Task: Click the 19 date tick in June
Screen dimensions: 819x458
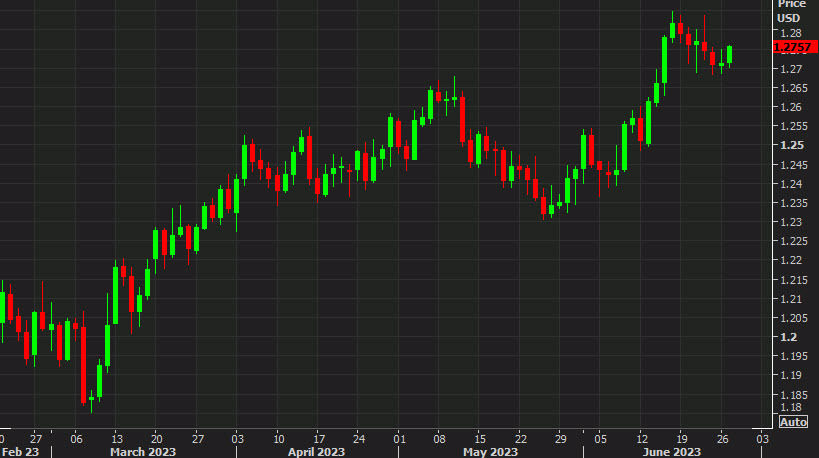Action: pos(682,439)
